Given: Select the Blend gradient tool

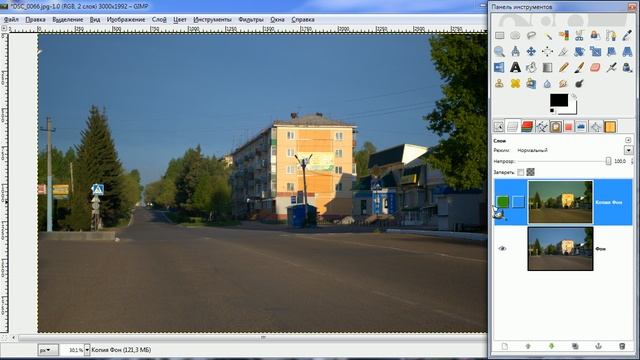Looking at the screenshot, I should tap(547, 67).
